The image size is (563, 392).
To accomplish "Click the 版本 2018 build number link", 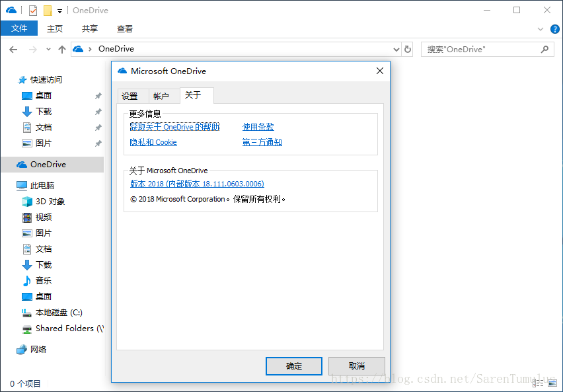I will pos(197,184).
